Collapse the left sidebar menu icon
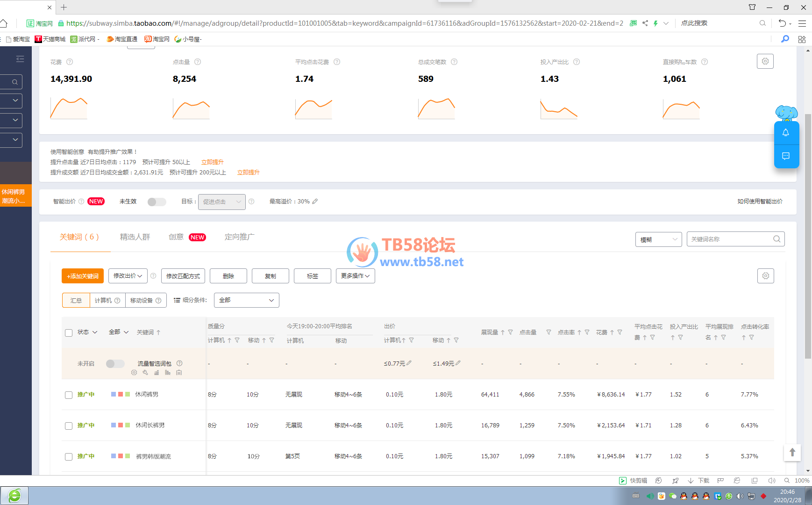This screenshot has width=812, height=505. 20,59
